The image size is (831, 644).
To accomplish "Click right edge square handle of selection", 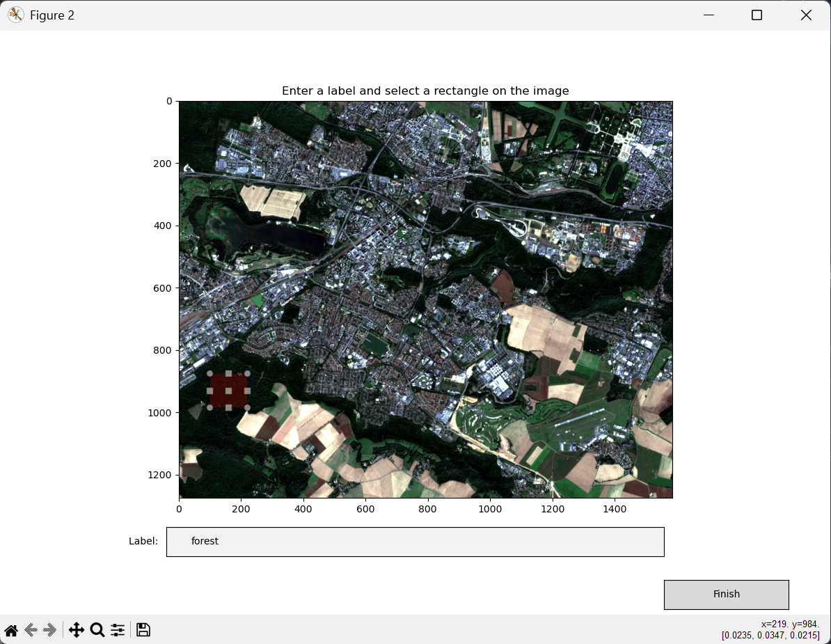I will 247,391.
